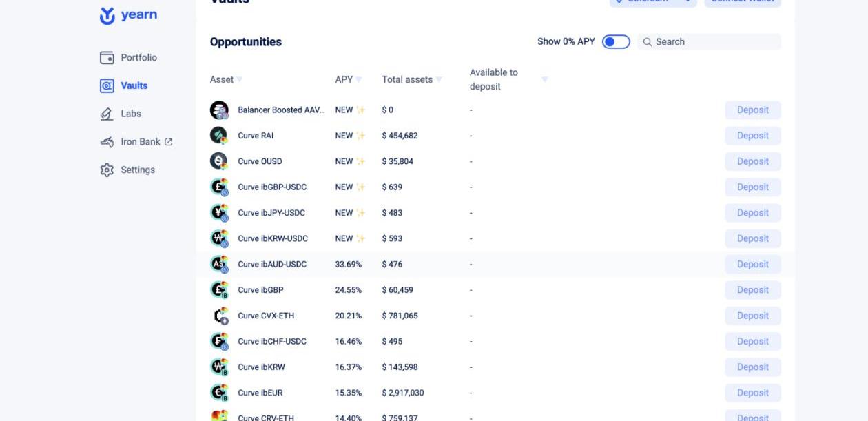Viewport: 868px width, 421px height.
Task: Click the Curve ibGBP asset icon
Action: (219, 290)
